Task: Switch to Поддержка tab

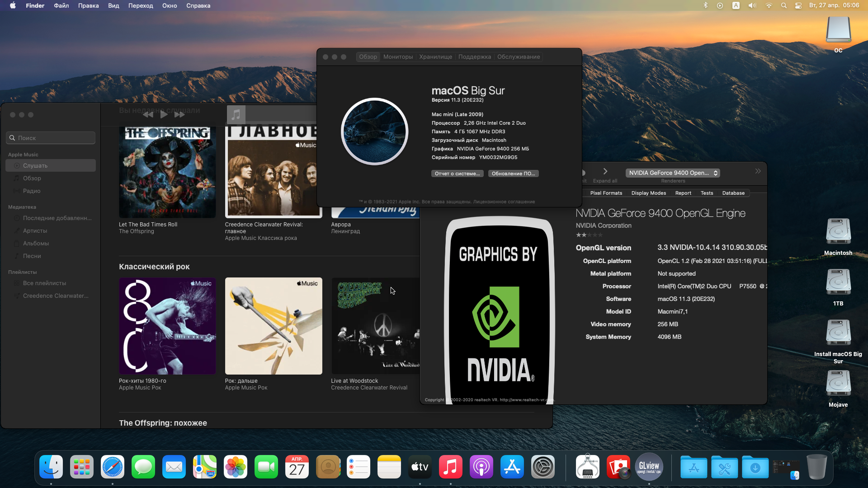Action: coord(474,57)
